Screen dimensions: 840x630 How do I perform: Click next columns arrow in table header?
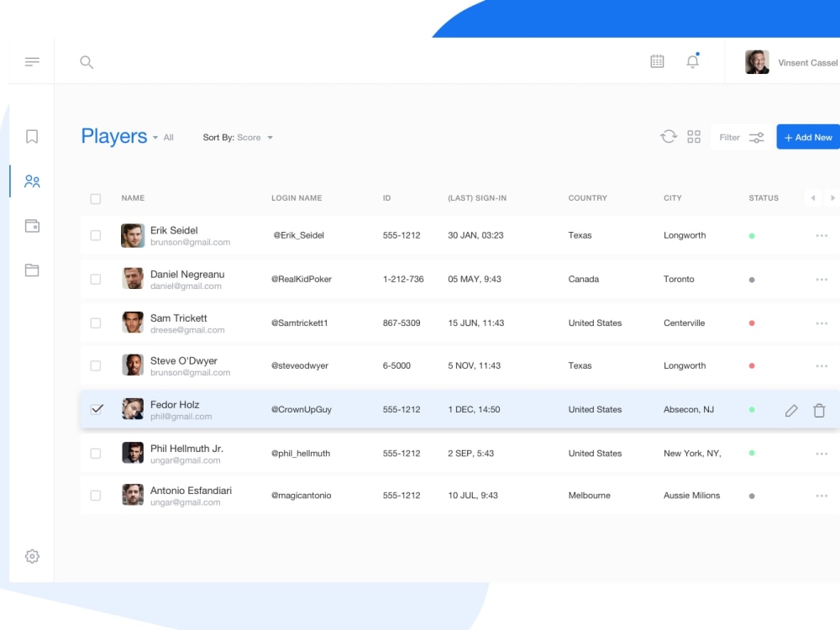(832, 198)
